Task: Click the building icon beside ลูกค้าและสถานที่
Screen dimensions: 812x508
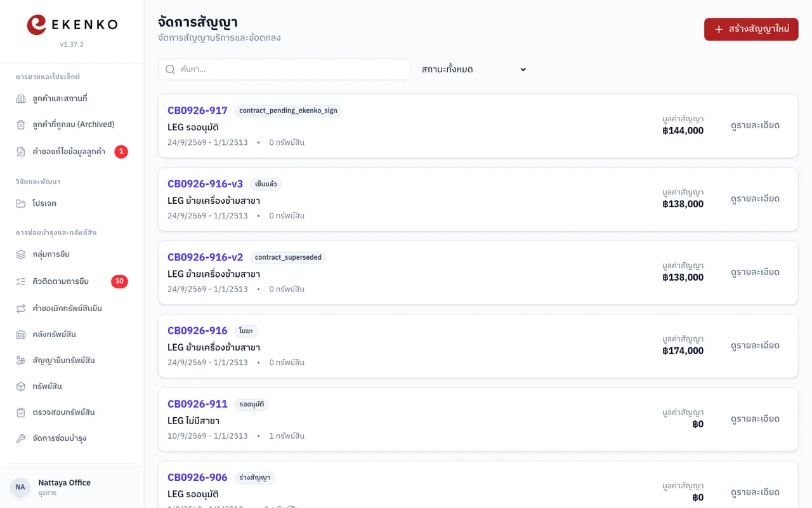Action: (x=21, y=98)
